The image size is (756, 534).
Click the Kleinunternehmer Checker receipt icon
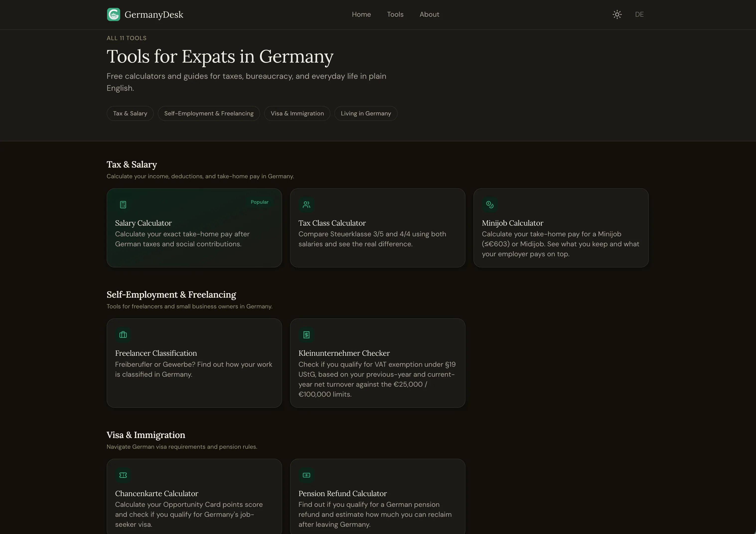pos(306,335)
